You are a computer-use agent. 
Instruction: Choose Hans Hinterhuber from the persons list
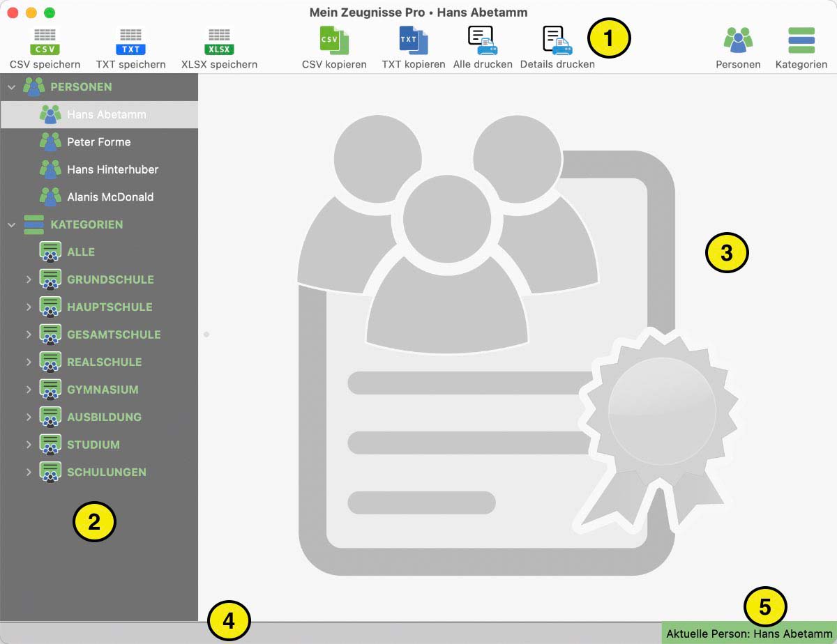(112, 169)
